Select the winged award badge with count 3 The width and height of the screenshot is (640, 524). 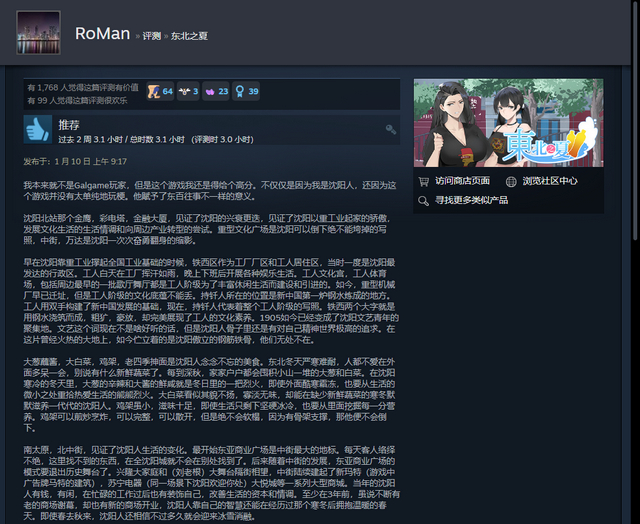pyautogui.click(x=188, y=91)
